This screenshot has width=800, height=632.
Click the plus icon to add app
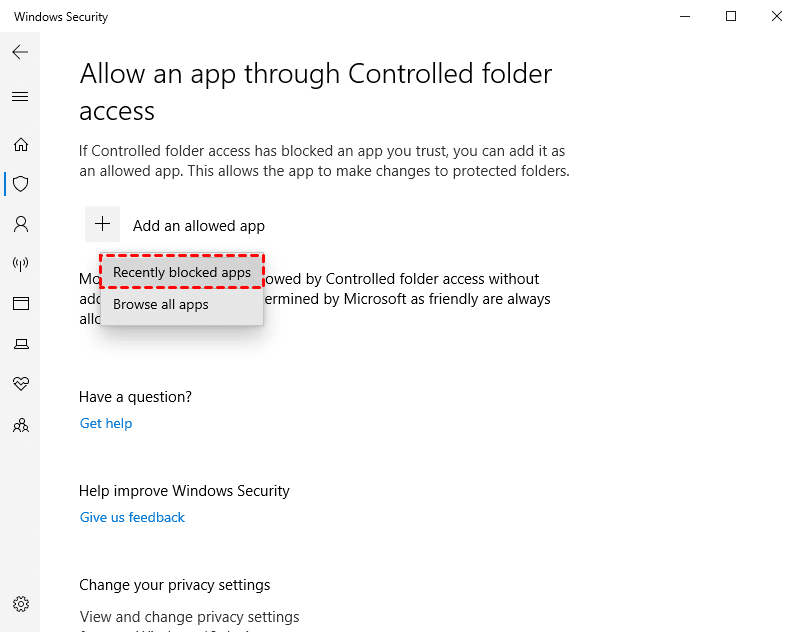point(102,225)
